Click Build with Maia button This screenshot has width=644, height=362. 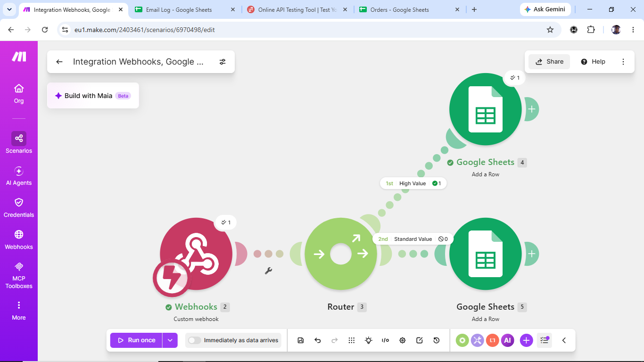93,96
